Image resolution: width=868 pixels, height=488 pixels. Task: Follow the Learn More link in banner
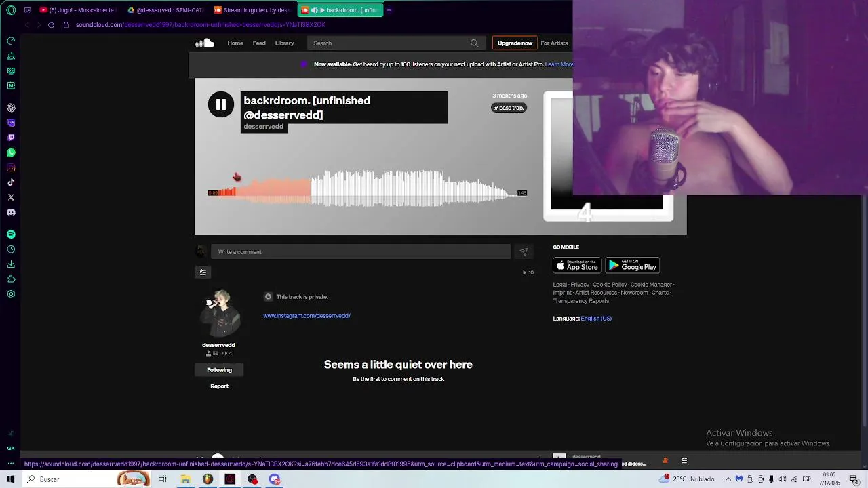559,64
